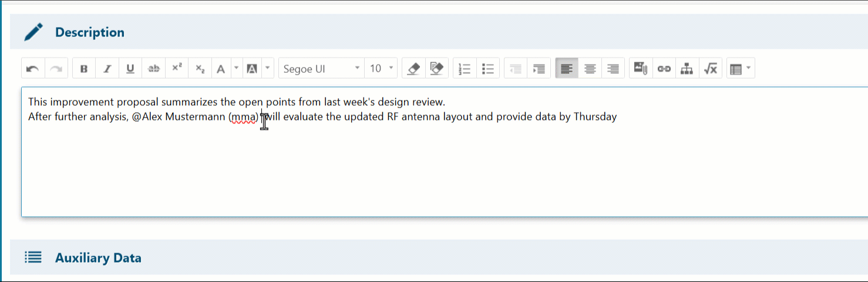Expand the Auxiliary Data section
Screen dimensions: 868x282
click(97, 258)
